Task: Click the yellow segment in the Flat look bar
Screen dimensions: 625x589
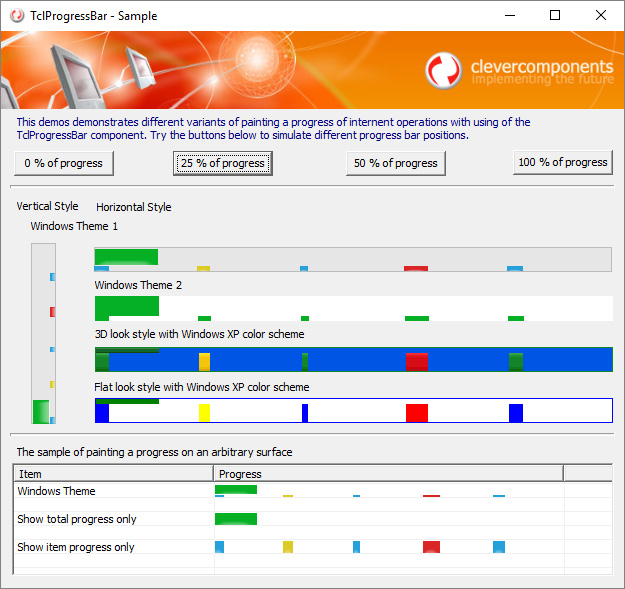Action: (x=204, y=412)
